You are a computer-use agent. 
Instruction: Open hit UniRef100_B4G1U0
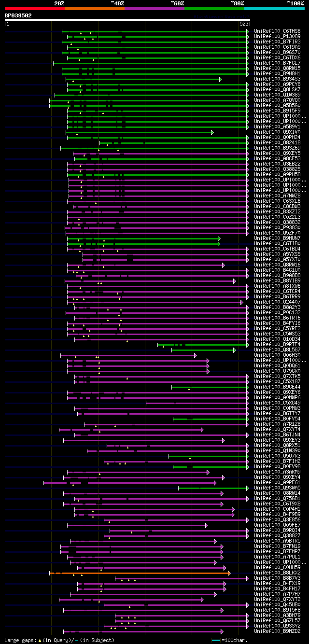coord(277,270)
